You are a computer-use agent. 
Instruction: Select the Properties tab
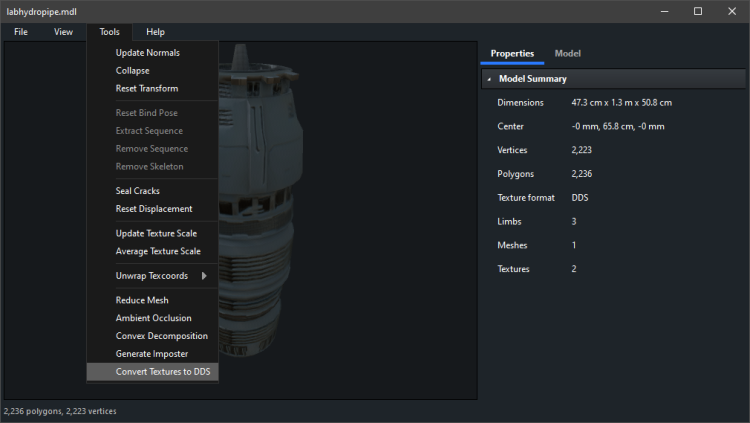pyautogui.click(x=512, y=53)
